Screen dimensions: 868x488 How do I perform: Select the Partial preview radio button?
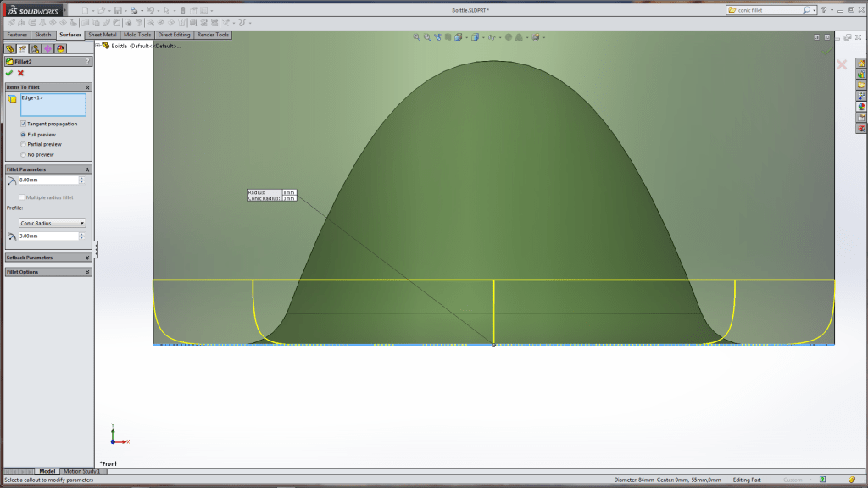23,144
